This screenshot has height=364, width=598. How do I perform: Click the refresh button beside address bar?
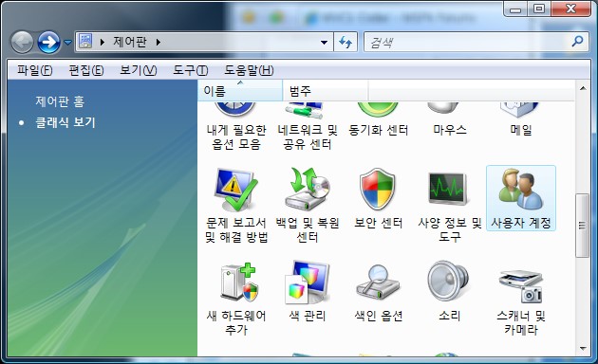pos(346,42)
